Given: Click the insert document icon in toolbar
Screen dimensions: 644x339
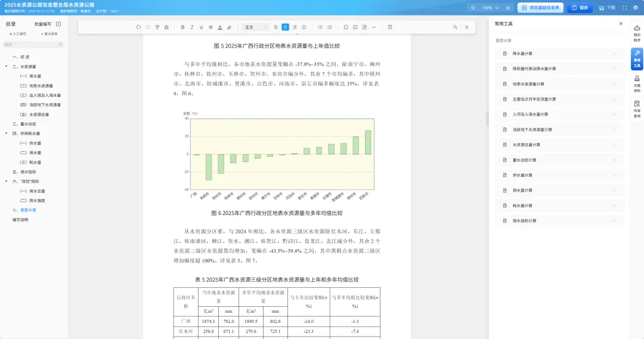Looking at the screenshot, I should 364,27.
